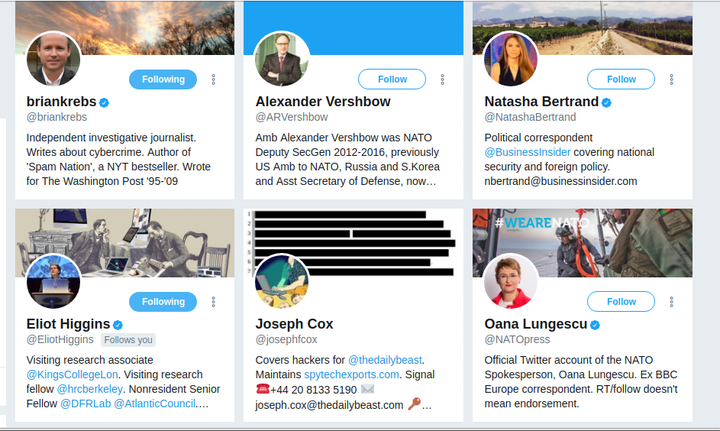Image resolution: width=720 pixels, height=431 pixels.
Task: Open the @BusinessInsider mention link
Action: (x=527, y=152)
